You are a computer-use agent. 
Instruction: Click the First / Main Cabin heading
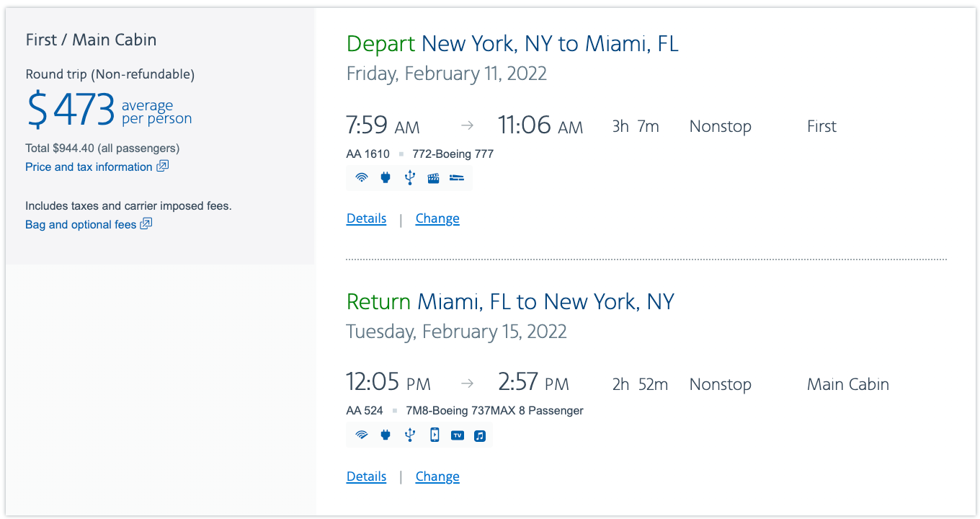tap(91, 40)
